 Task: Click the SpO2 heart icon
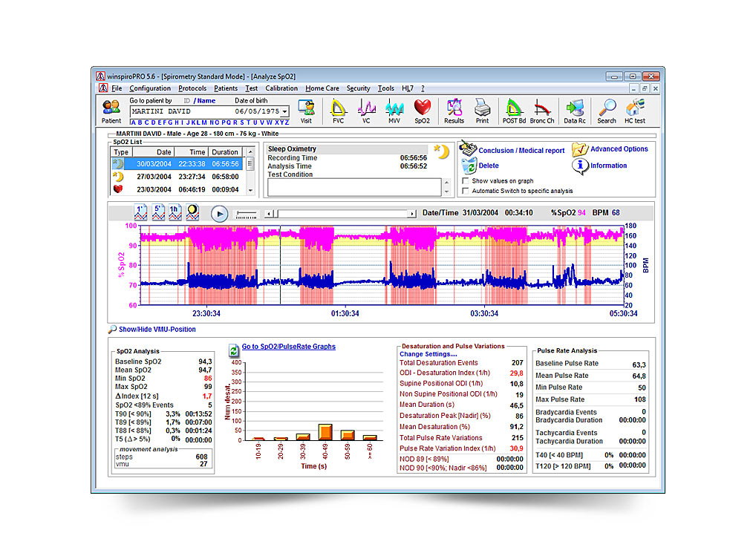pyautogui.click(x=422, y=111)
